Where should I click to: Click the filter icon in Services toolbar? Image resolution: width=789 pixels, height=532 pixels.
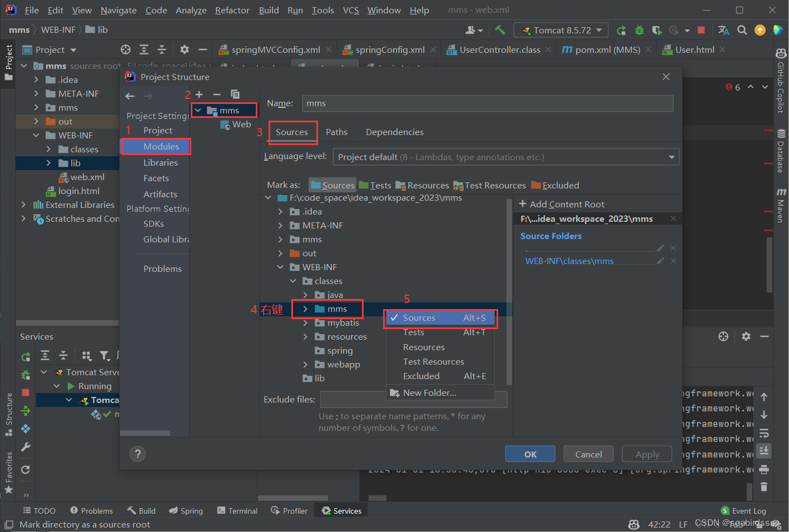coord(105,356)
